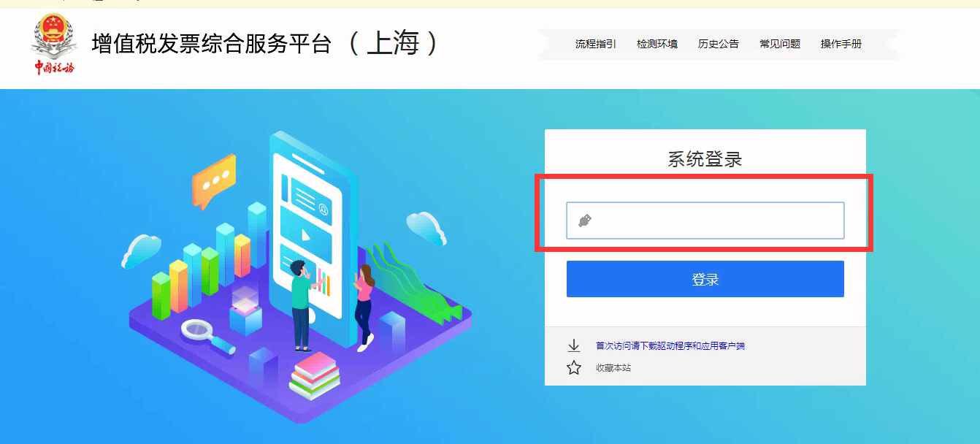Click the stack of books illustration

pyautogui.click(x=315, y=375)
